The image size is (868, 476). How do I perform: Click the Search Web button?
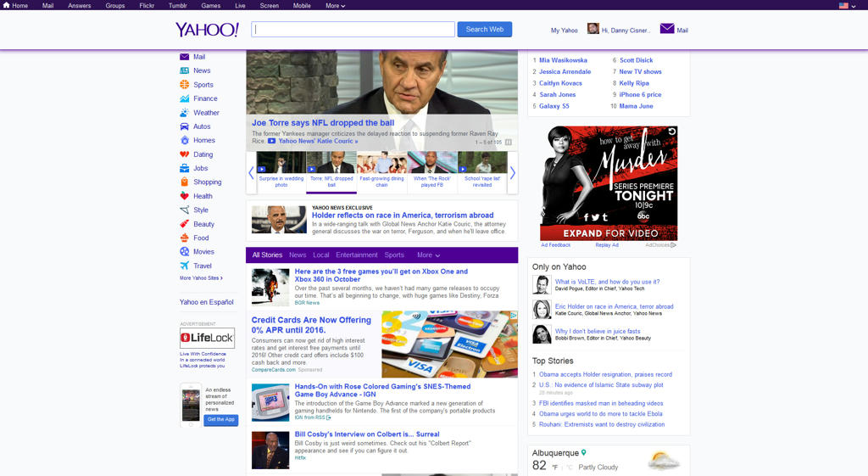pos(484,30)
